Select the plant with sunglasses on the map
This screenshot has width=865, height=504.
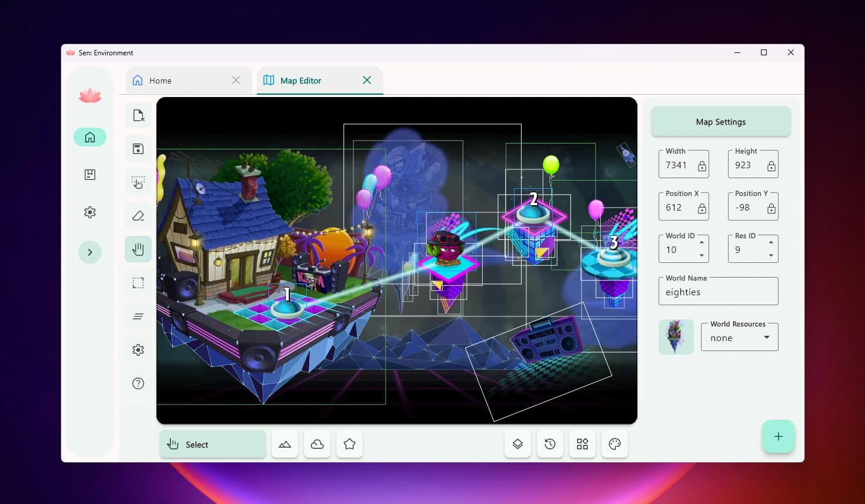point(446,248)
